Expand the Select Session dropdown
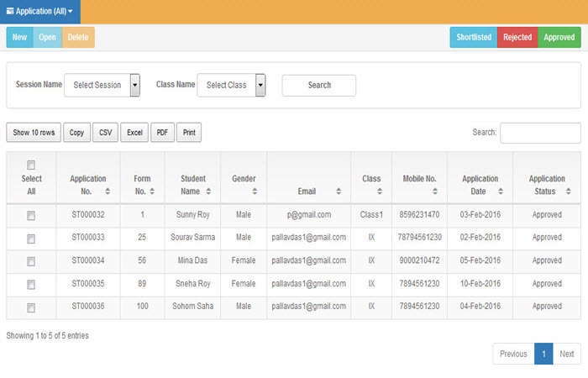 (x=102, y=85)
